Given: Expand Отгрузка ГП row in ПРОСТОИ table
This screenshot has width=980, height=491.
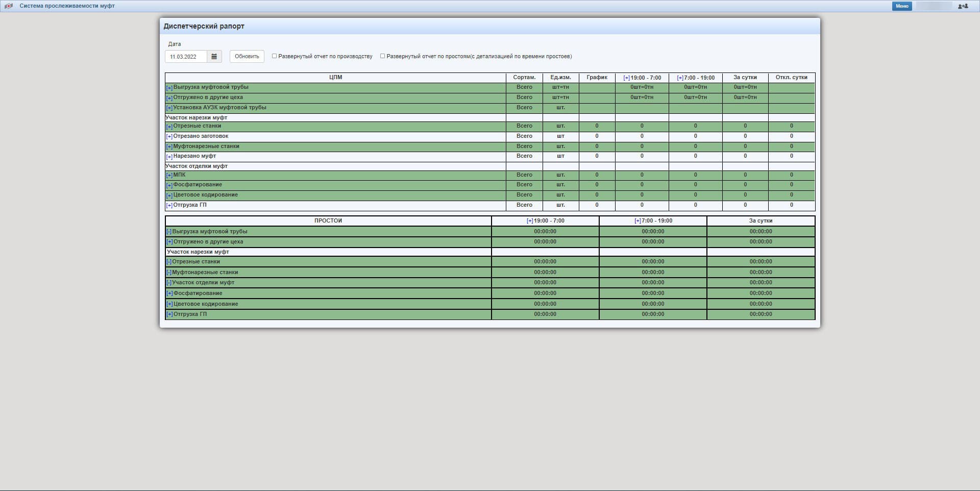Looking at the screenshot, I should pos(169,314).
